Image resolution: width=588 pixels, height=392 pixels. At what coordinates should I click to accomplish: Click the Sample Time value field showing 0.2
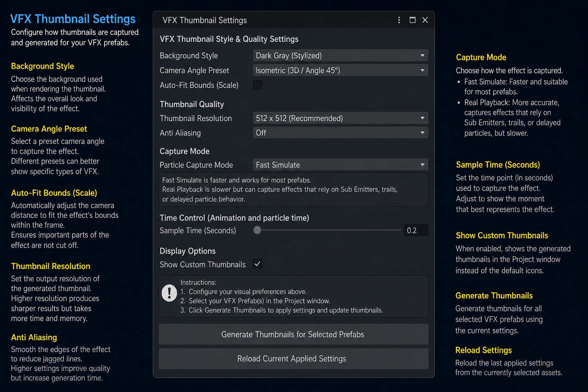point(416,230)
